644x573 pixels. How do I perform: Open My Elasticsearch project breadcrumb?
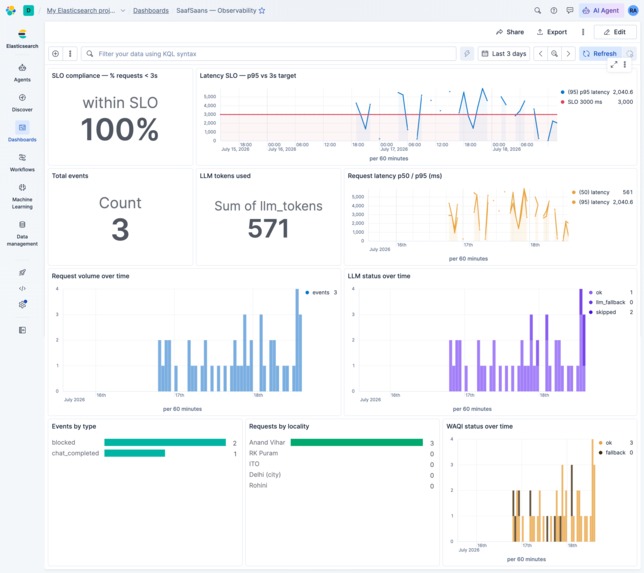80,11
